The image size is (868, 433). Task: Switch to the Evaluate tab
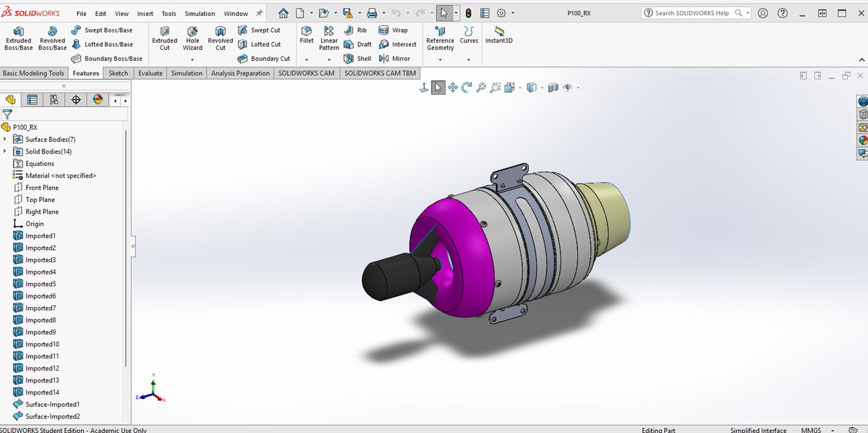(x=150, y=73)
